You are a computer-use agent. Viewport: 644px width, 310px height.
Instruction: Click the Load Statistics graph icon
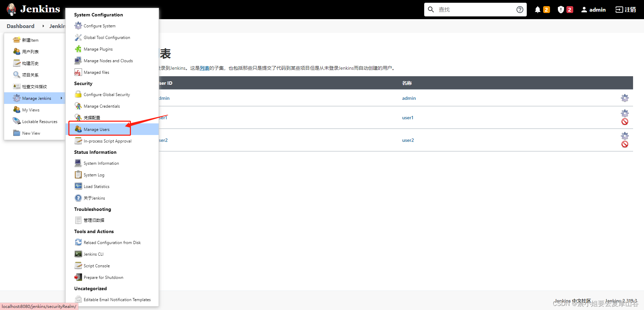78,186
